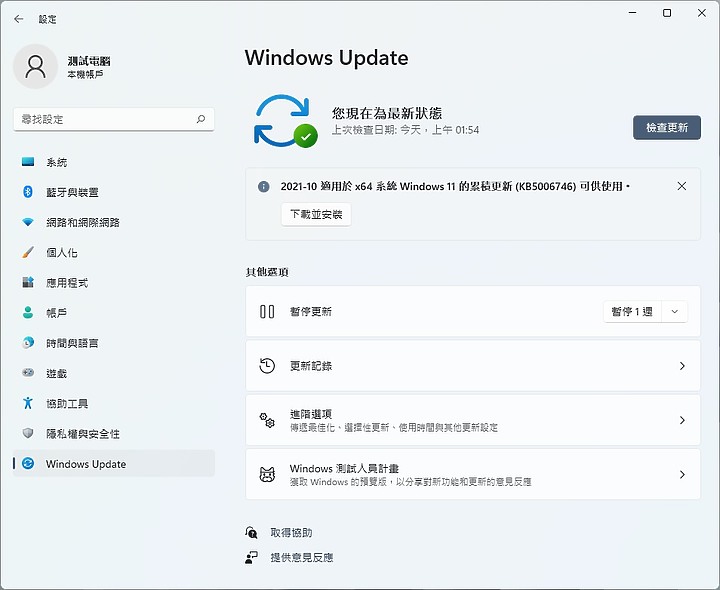This screenshot has height=590, width=720.
Task: Open Windows 測試人員計畫 via its chevron
Action: pyautogui.click(x=682, y=474)
